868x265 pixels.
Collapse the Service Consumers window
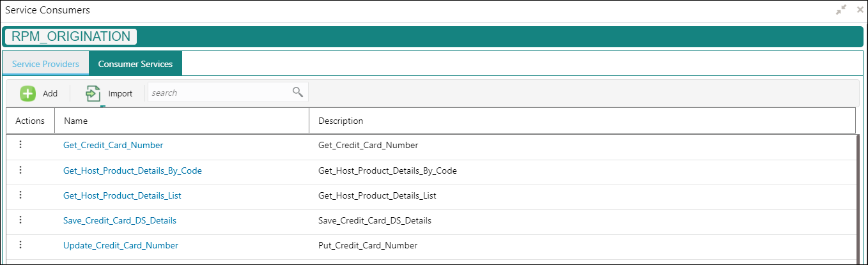841,10
